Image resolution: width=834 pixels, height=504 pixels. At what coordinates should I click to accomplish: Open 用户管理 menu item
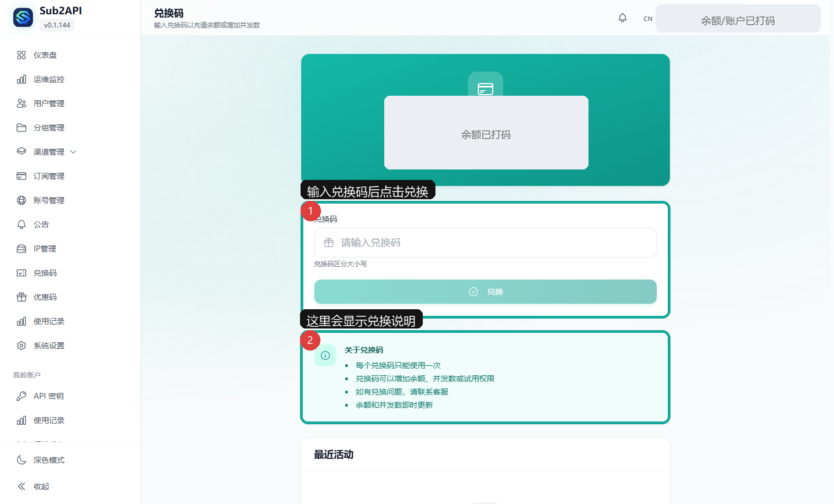click(70, 103)
